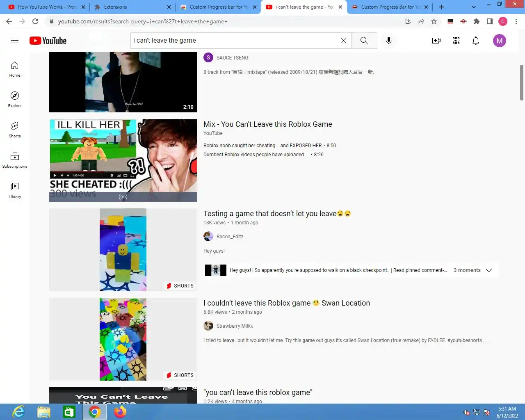Click the page vertical scrollbar
Screen dimensions: 525x420
tap(522, 82)
